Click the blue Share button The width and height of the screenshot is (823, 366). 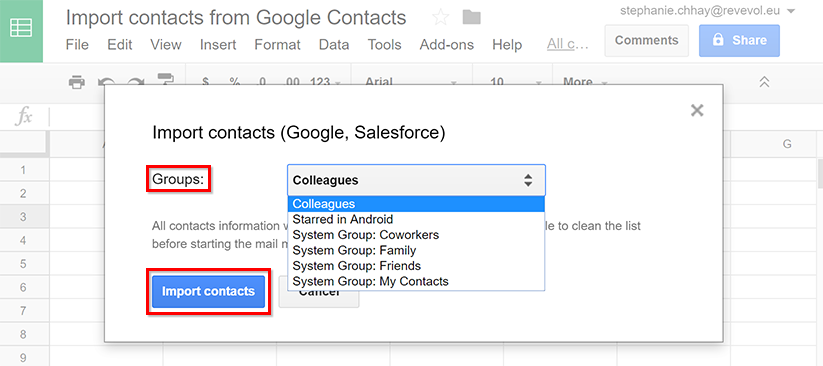point(739,40)
